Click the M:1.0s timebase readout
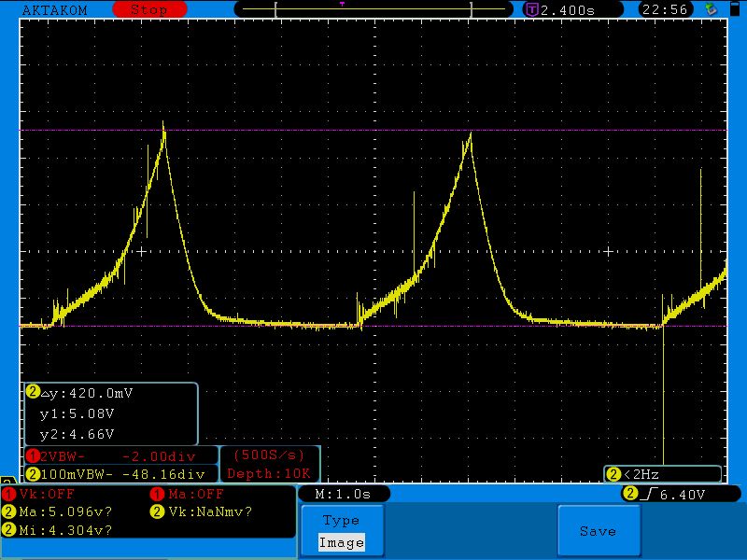 point(343,494)
